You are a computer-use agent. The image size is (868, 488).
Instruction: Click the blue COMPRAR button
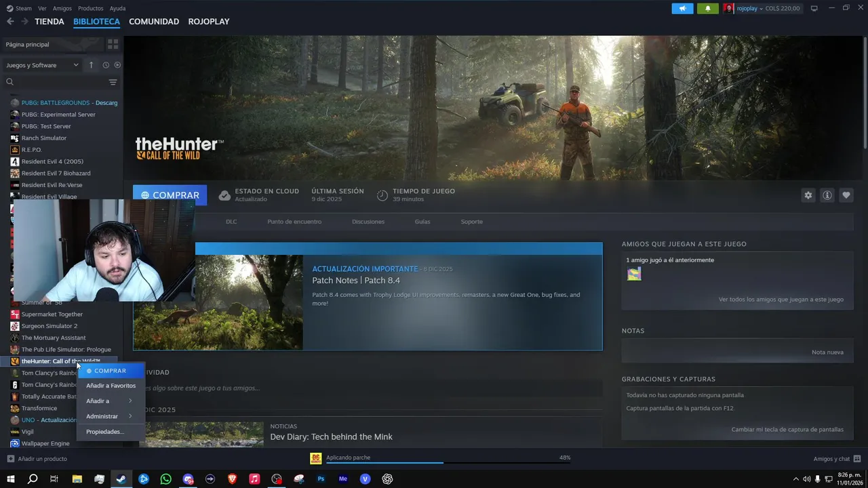pyautogui.click(x=170, y=195)
